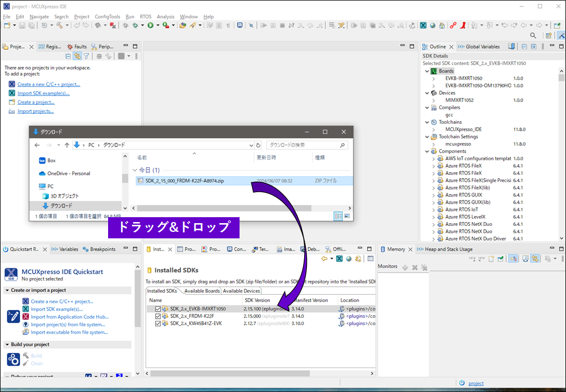Click the Expand All icon in Outline panel

pyautogui.click(x=534, y=47)
